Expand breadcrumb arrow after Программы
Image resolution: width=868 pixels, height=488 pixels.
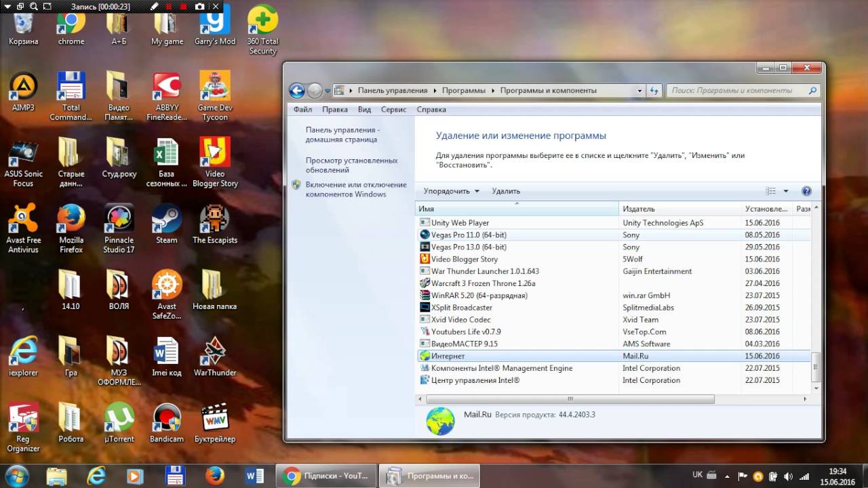click(493, 90)
